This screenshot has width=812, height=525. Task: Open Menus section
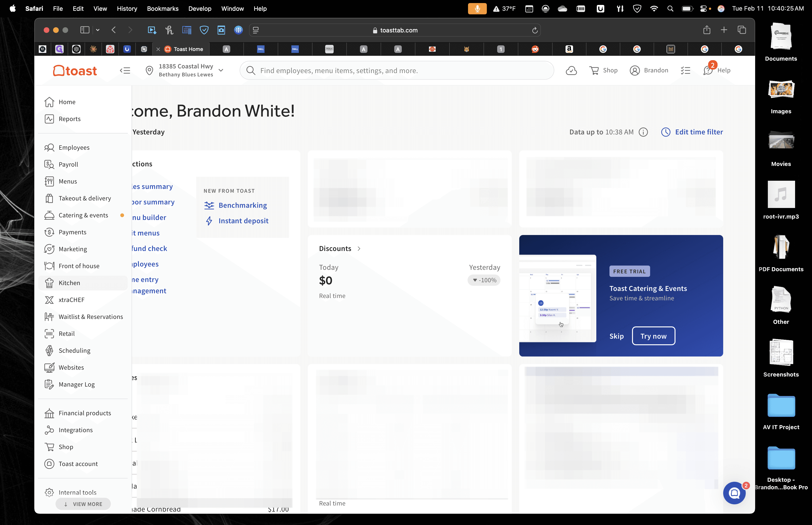tap(83, 181)
